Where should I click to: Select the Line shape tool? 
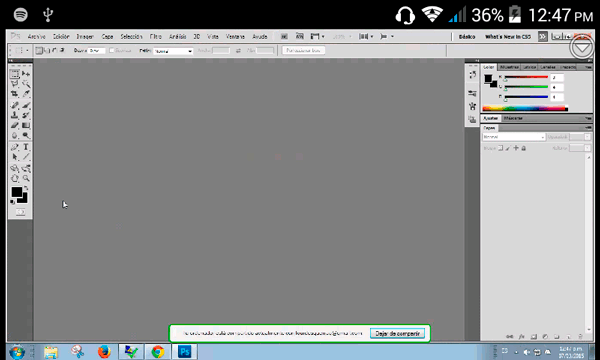click(26, 157)
